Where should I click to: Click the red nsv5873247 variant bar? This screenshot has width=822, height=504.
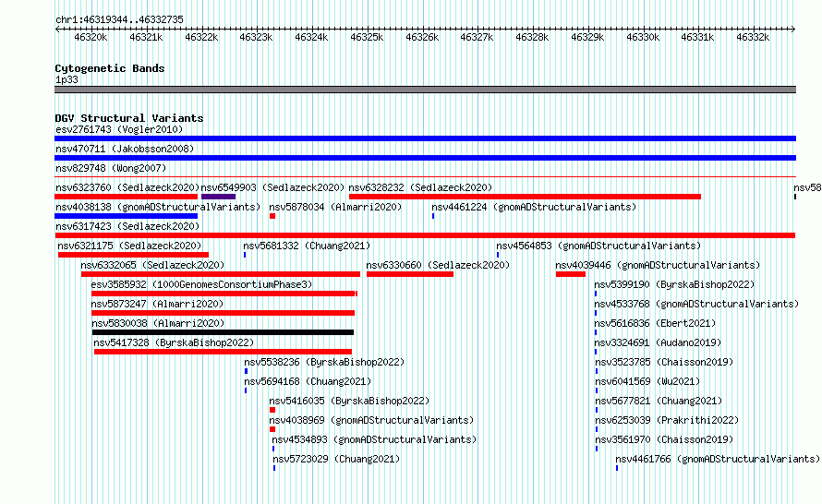click(x=223, y=313)
